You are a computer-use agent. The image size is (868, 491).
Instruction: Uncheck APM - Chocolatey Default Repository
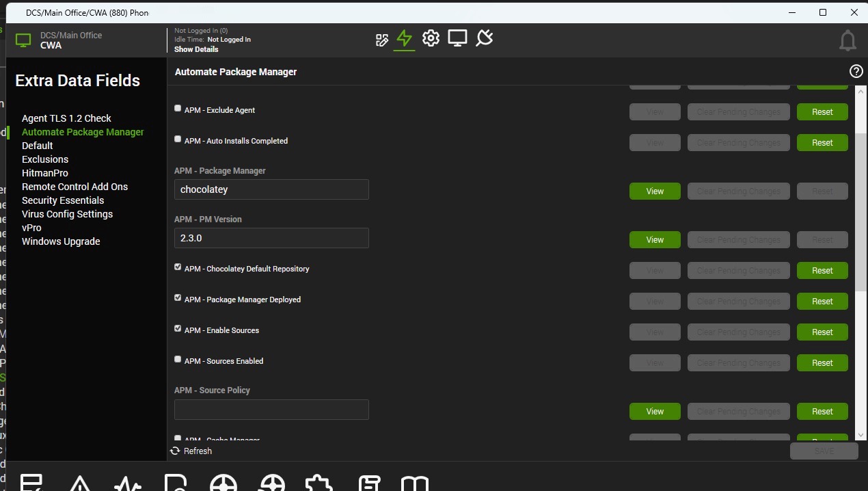[x=178, y=267]
